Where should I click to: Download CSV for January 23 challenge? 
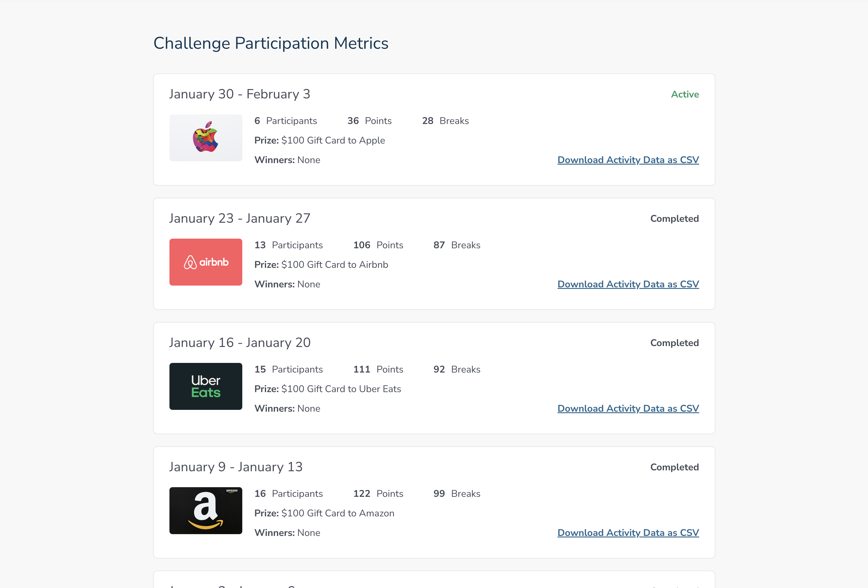628,284
